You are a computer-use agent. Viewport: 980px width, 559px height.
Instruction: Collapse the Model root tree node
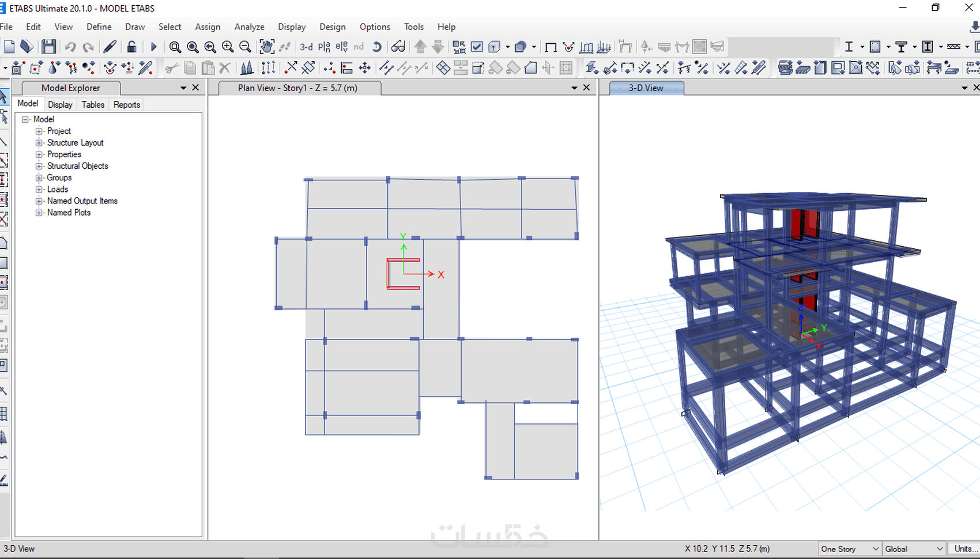(25, 119)
